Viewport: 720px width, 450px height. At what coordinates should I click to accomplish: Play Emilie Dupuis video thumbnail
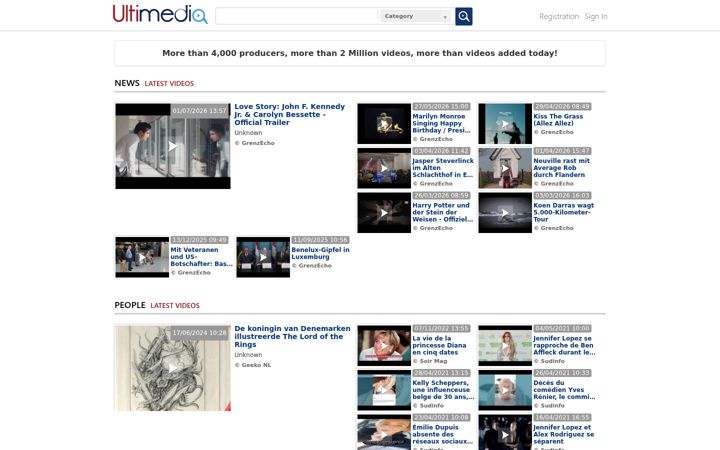[384, 433]
